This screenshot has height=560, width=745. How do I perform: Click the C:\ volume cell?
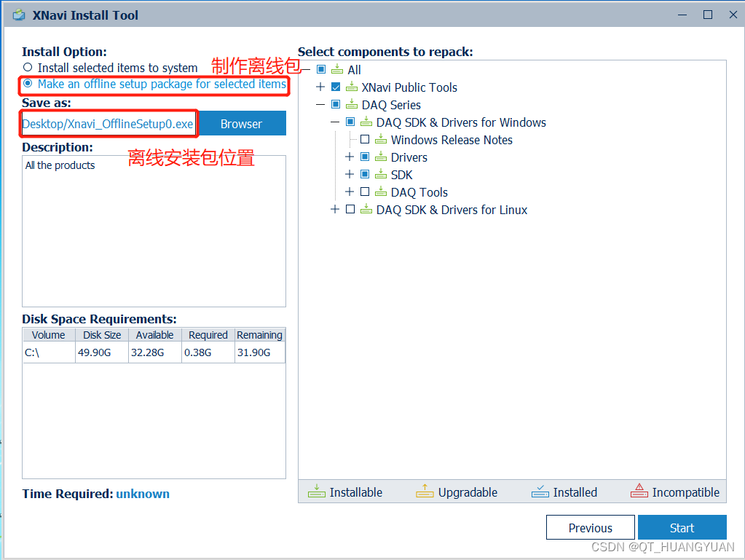[49, 352]
